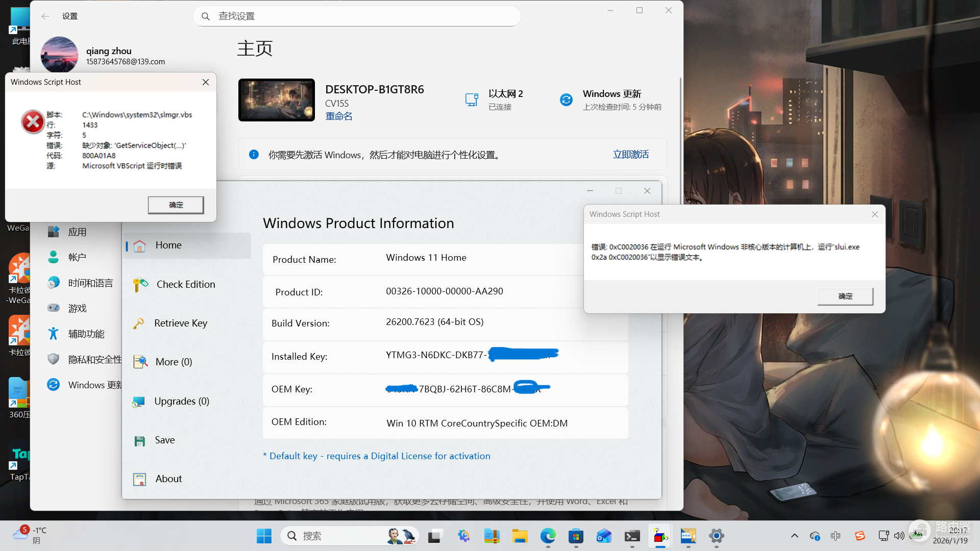Close the 0xC0020036 Windows Script Host dialog
Screen dimensions: 980x551
coord(875,214)
